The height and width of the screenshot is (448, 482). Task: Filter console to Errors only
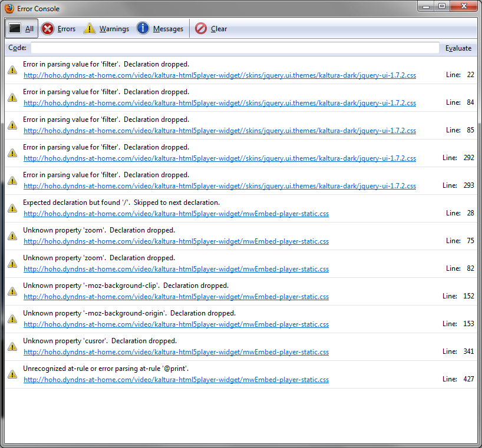click(58, 29)
